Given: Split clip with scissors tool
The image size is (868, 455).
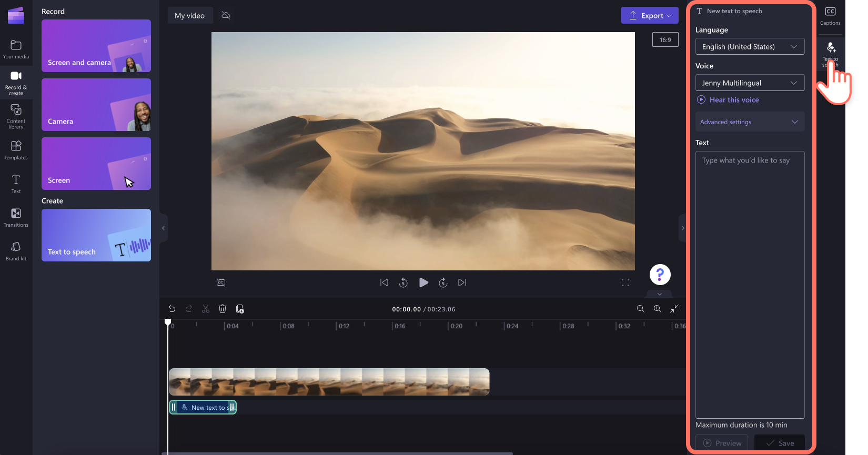Looking at the screenshot, I should [x=206, y=309].
